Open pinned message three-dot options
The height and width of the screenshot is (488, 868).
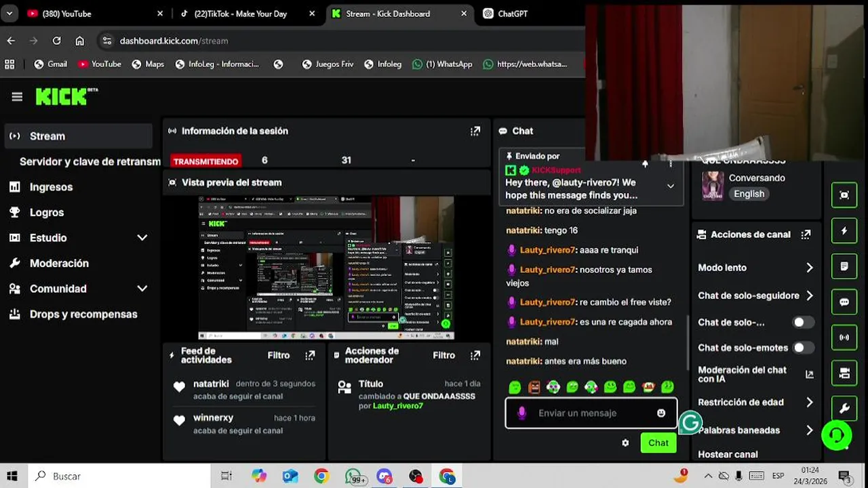point(671,163)
